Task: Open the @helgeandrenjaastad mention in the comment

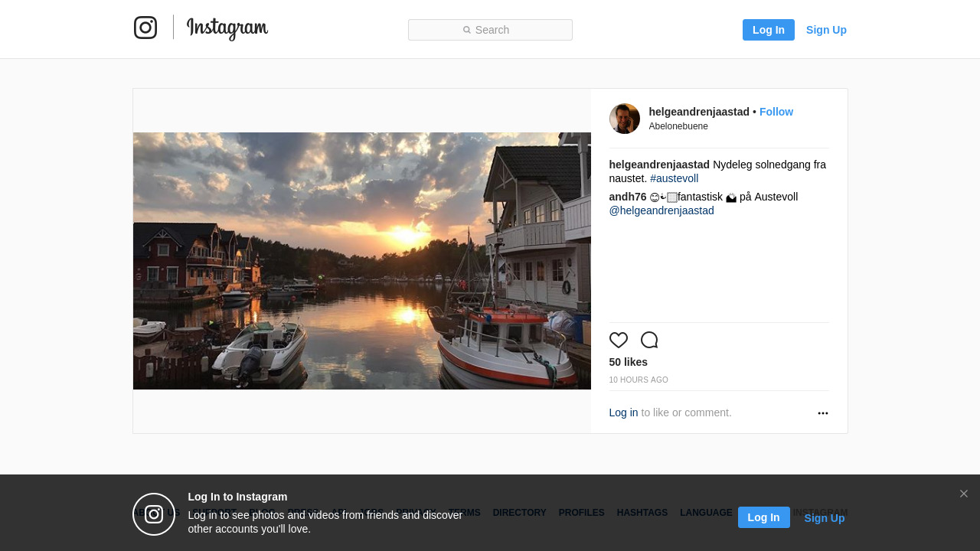Action: tap(661, 210)
